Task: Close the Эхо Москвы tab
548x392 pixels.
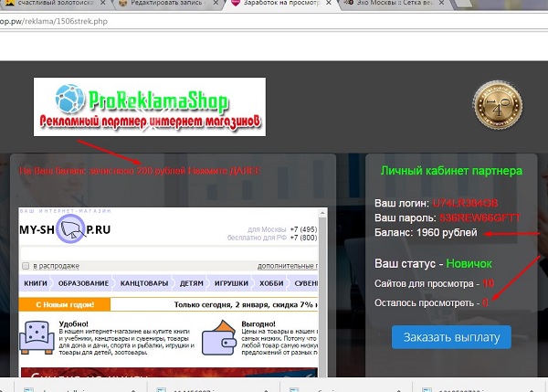Action: [442, 3]
